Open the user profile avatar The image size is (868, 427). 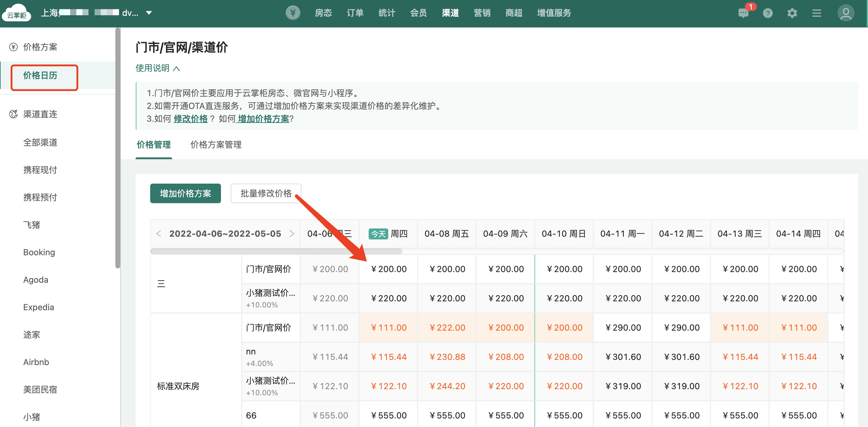(845, 13)
